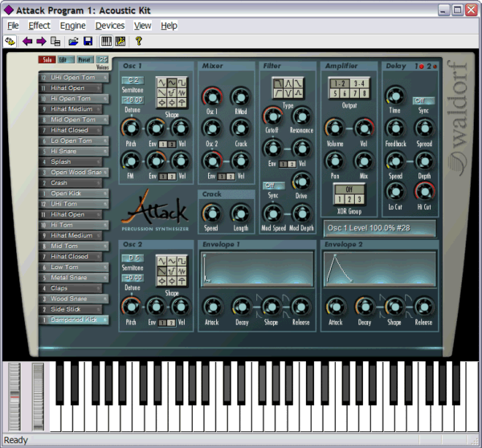Select delay 1 red indicator
This screenshot has width=482, height=448.
pos(422,67)
